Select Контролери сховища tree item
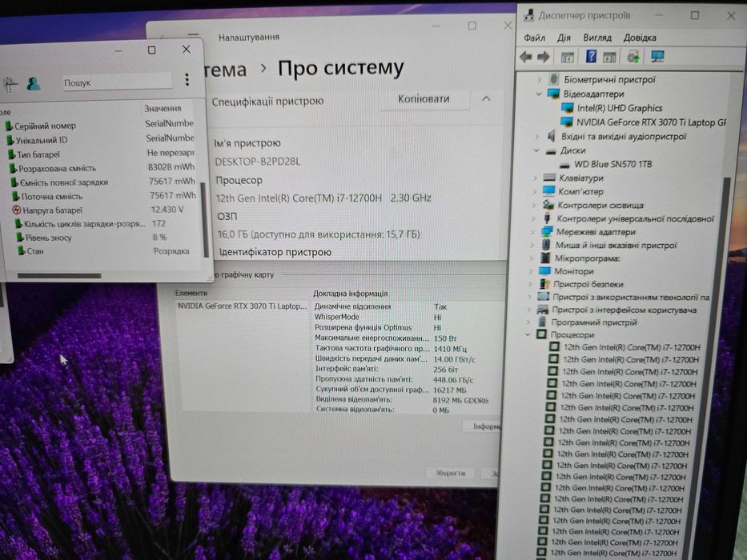This screenshot has height=560, width=747. coord(600,206)
